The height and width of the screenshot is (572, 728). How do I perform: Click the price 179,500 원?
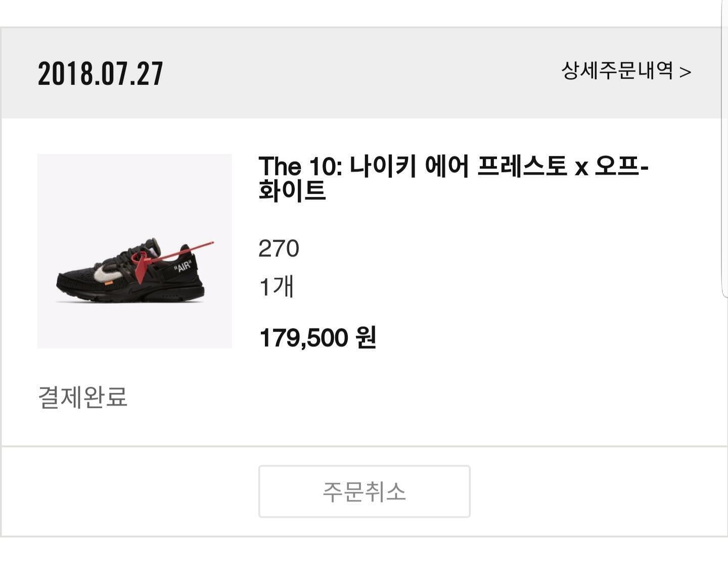[317, 338]
